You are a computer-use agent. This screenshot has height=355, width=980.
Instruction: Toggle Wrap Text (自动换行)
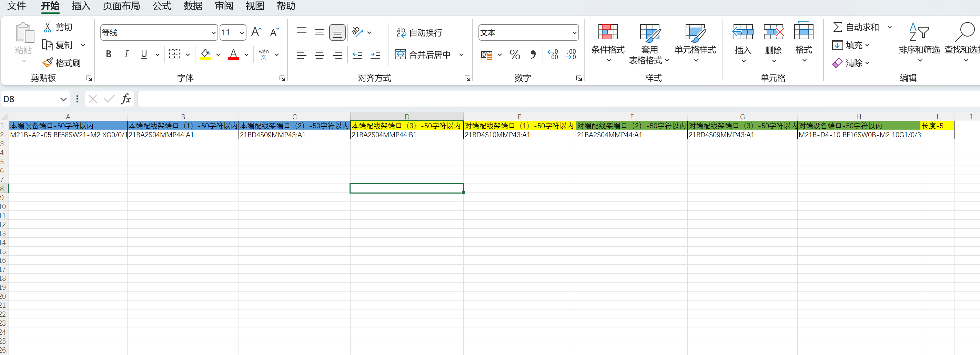click(420, 32)
